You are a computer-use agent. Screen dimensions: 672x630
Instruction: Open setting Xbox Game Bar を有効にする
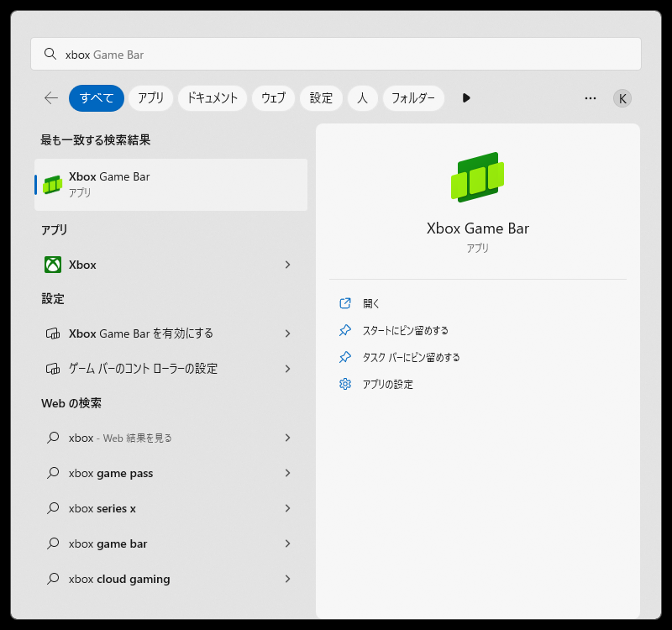click(x=171, y=333)
